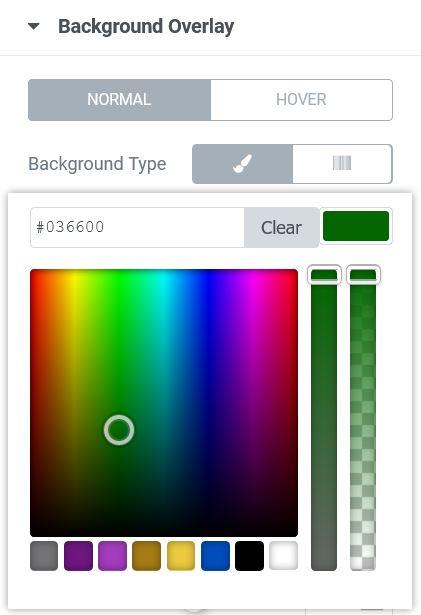Click the opacity slider handle

click(x=363, y=275)
